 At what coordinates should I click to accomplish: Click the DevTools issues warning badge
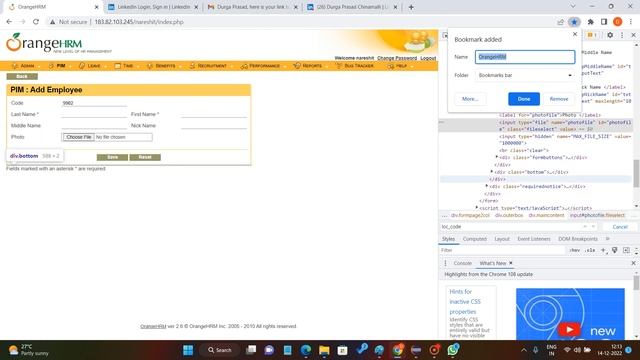[591, 36]
